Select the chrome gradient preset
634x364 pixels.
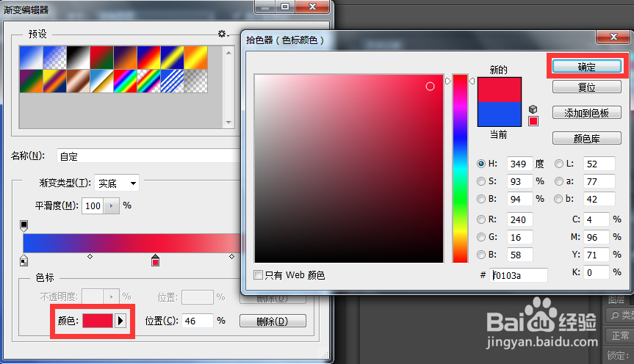coord(101,81)
